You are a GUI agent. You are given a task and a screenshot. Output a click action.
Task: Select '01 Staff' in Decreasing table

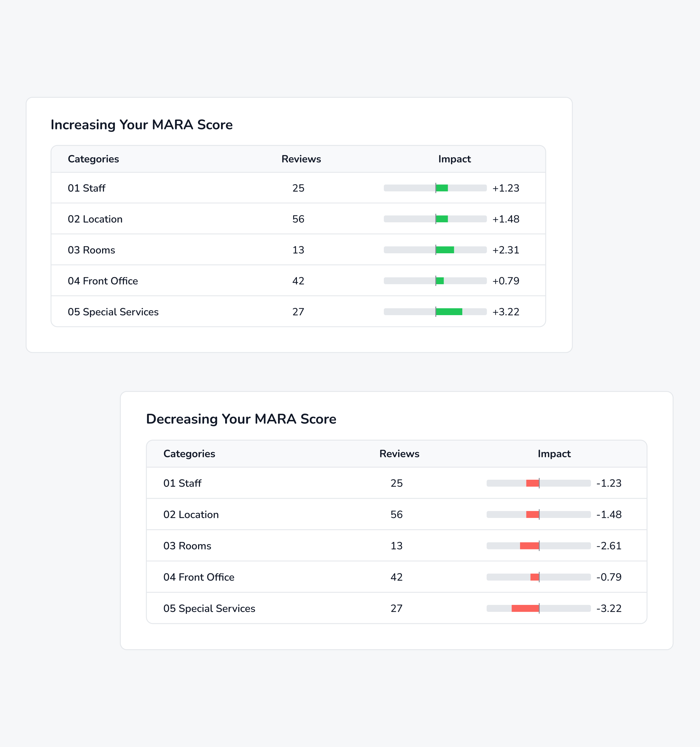182,483
